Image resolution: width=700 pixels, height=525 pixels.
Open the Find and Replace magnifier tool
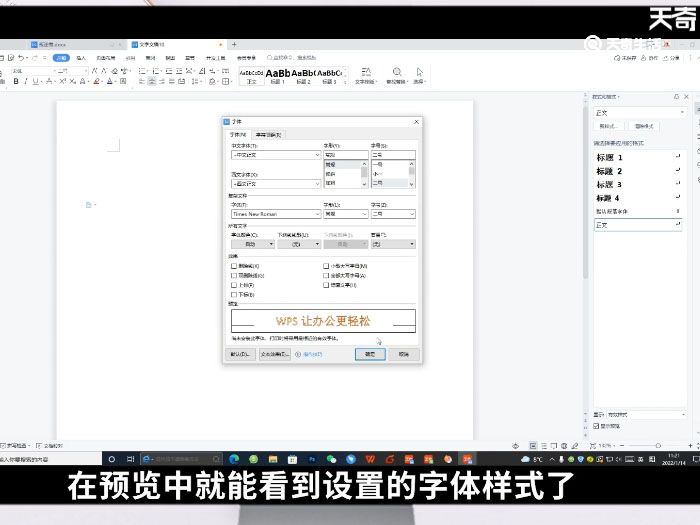396,75
